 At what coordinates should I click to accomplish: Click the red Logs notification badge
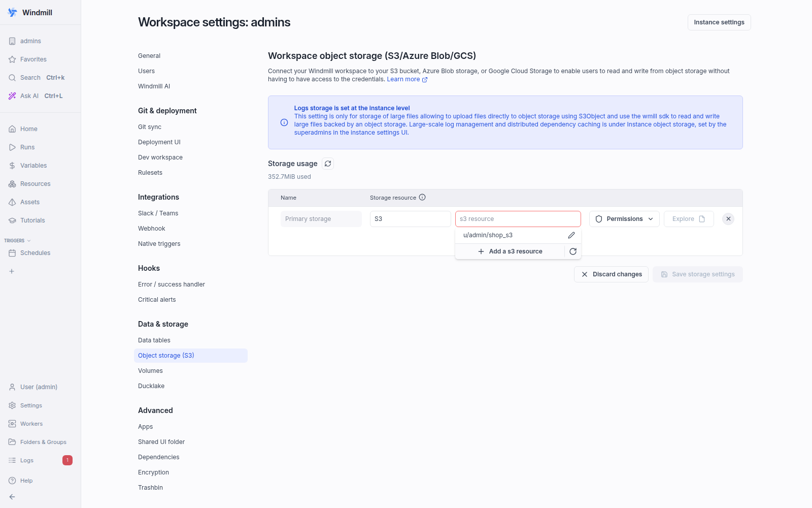point(67,460)
